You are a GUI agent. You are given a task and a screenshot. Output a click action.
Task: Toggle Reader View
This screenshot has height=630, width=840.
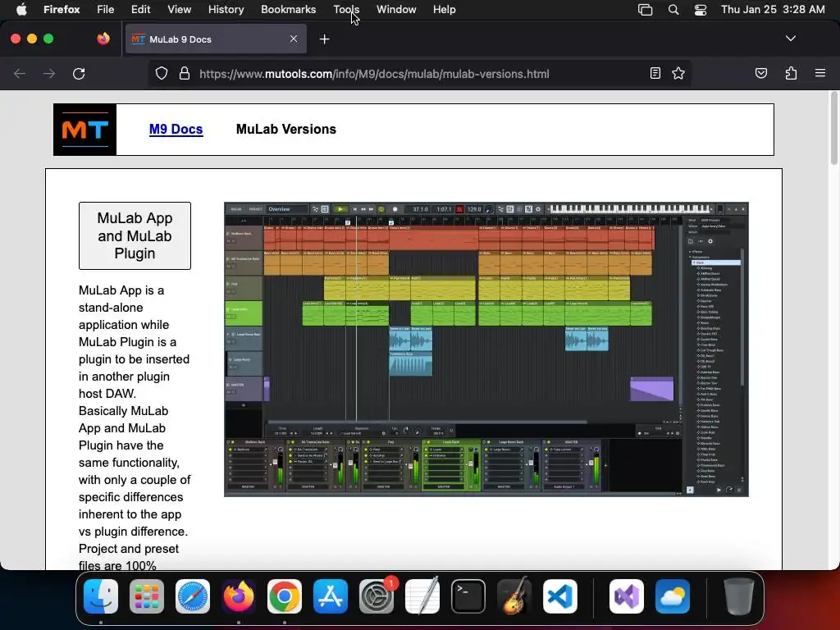[655, 73]
